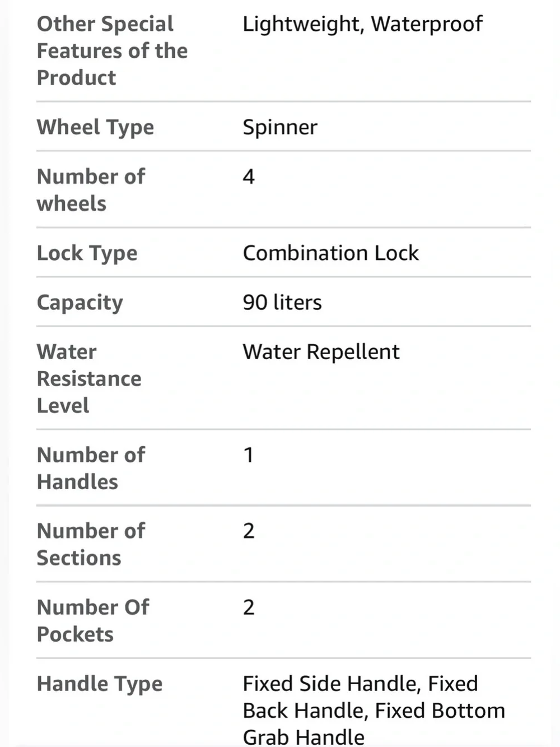Click the Number of Sections value 2
This screenshot has width=560, height=747.
(x=249, y=531)
